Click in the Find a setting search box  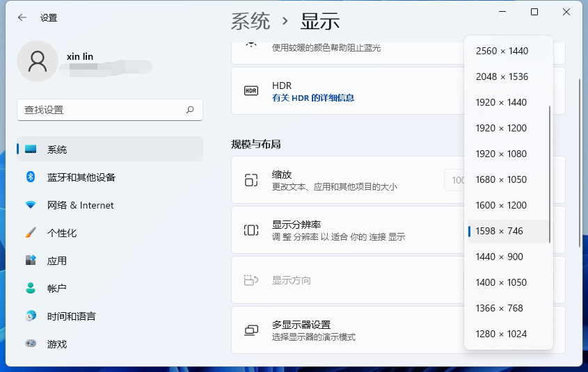pos(101,110)
